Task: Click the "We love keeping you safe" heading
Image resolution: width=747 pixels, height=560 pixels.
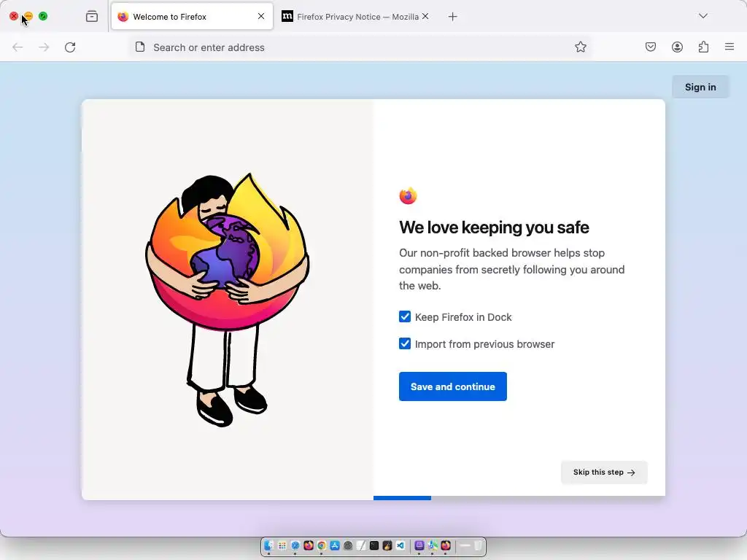Action: [494, 227]
